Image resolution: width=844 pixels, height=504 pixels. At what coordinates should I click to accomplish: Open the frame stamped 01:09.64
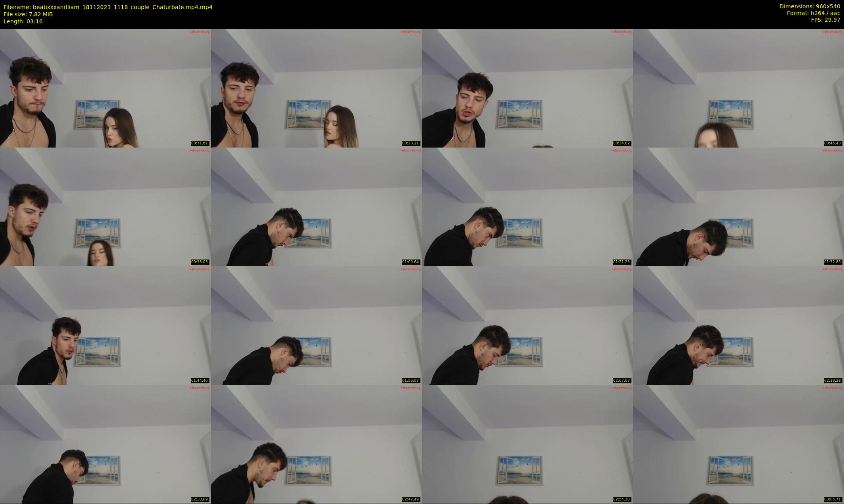tap(316, 207)
